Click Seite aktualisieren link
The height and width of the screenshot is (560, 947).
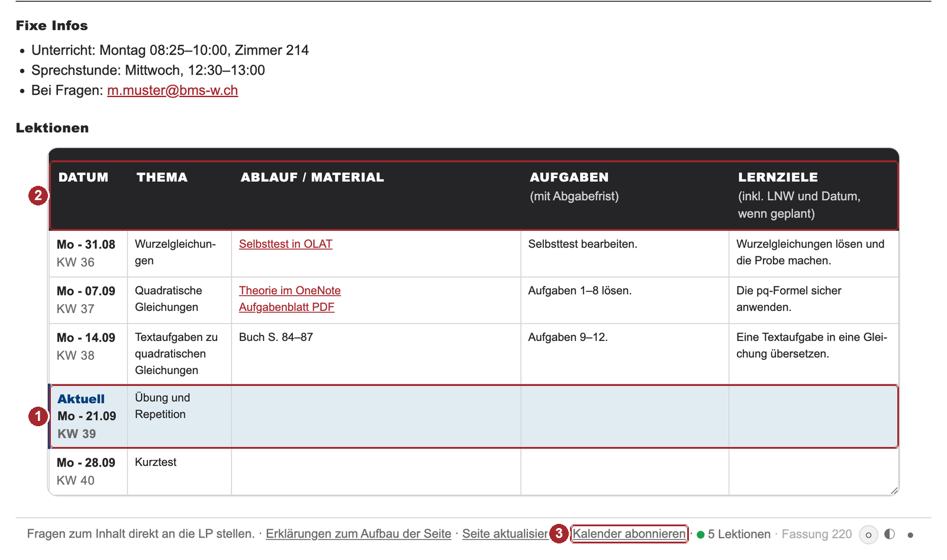(x=505, y=534)
